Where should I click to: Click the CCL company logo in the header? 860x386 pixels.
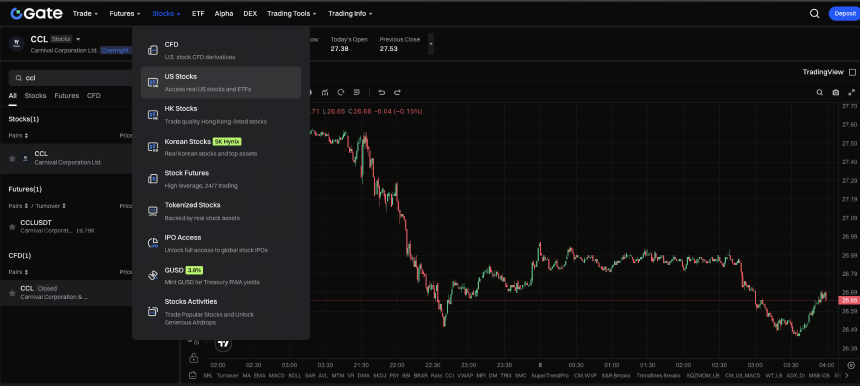(17, 43)
